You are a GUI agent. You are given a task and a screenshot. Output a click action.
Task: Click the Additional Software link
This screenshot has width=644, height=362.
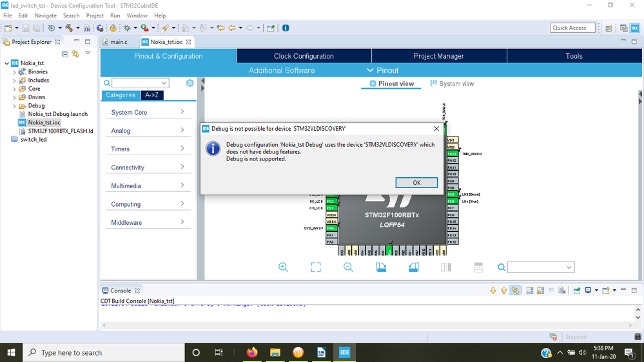[282, 70]
